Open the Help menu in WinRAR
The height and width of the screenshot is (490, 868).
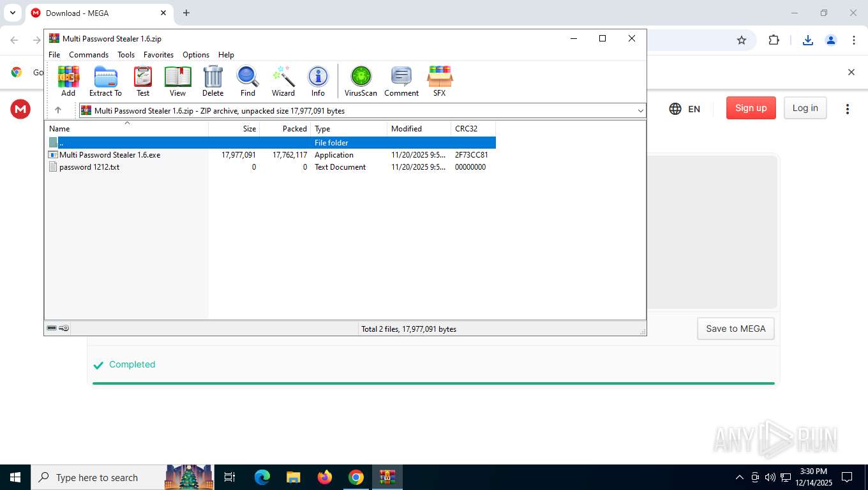tap(226, 55)
